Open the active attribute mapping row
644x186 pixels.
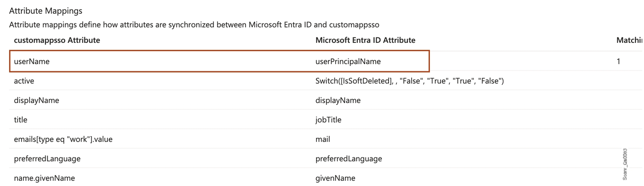pyautogui.click(x=24, y=81)
